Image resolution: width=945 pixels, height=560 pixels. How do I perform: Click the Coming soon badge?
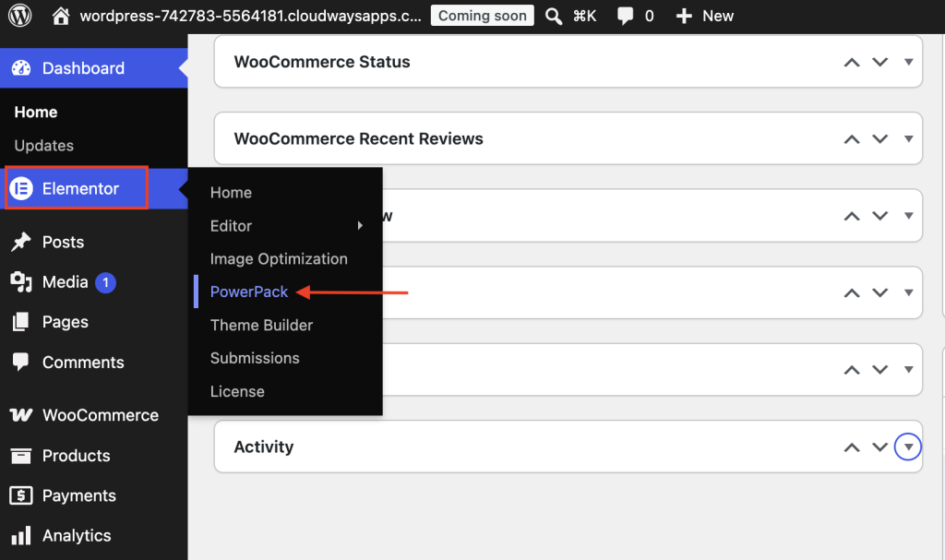click(482, 16)
